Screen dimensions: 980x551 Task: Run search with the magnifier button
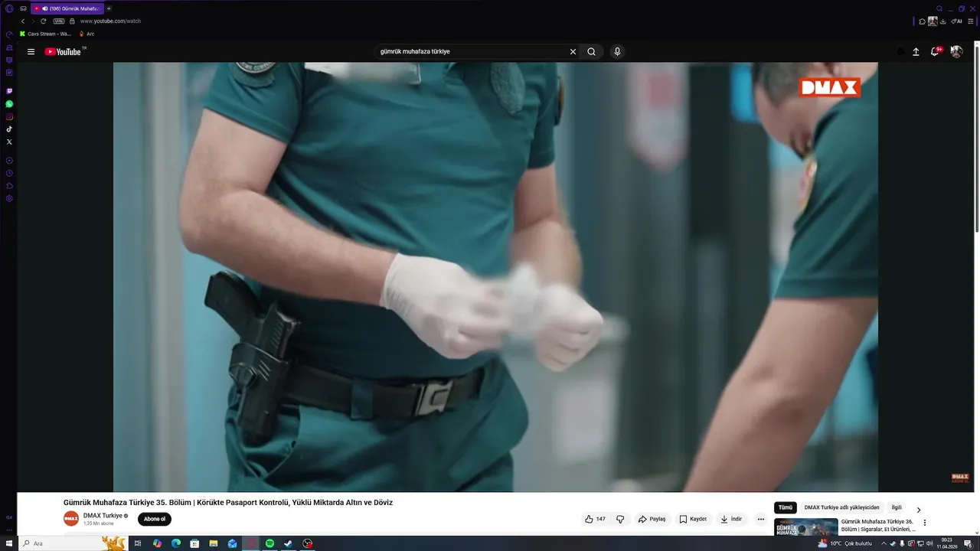coord(591,52)
